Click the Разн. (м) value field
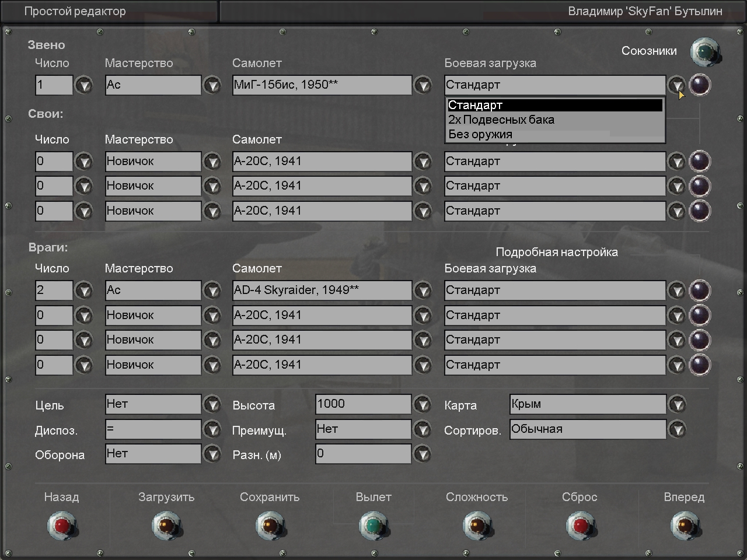This screenshot has height=560, width=747. 364,454
